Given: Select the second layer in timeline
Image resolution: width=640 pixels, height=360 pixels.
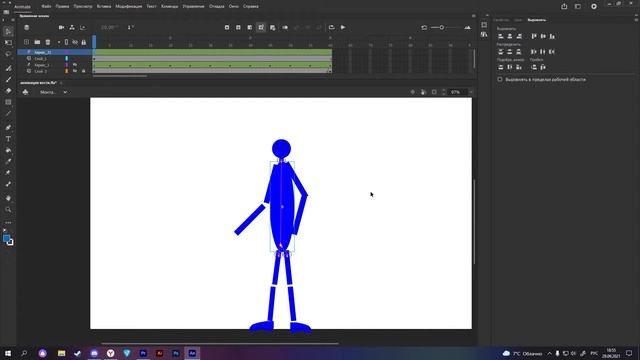Looking at the screenshot, I should tap(55, 58).
